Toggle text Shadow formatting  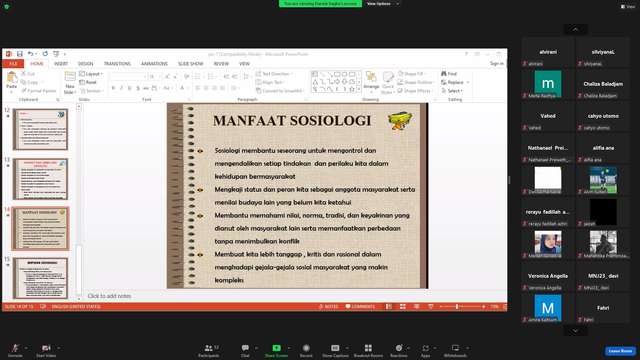point(138,88)
